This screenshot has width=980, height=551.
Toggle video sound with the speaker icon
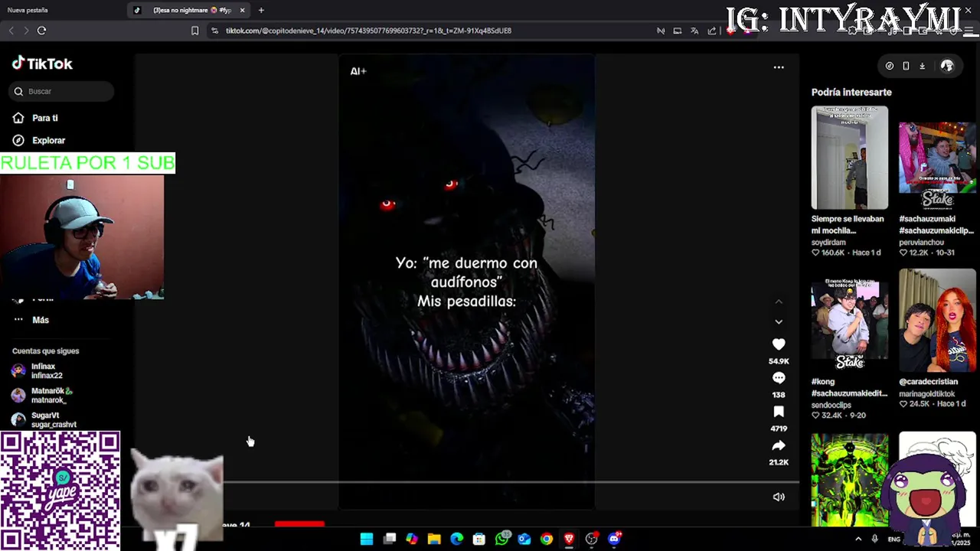[779, 497]
